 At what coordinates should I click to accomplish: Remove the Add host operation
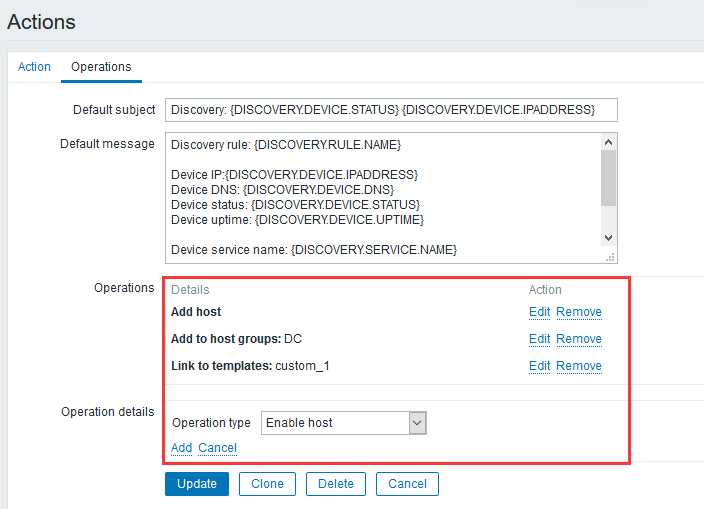pos(579,312)
